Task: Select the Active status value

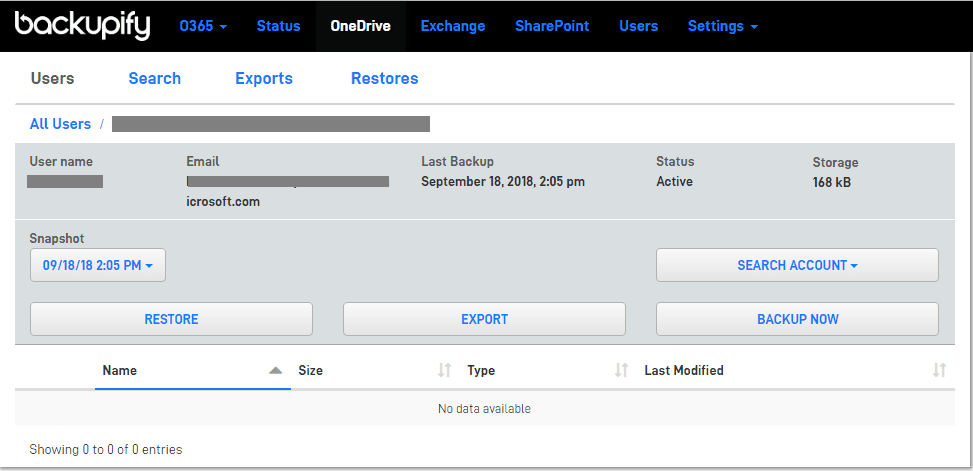Action: point(675,182)
